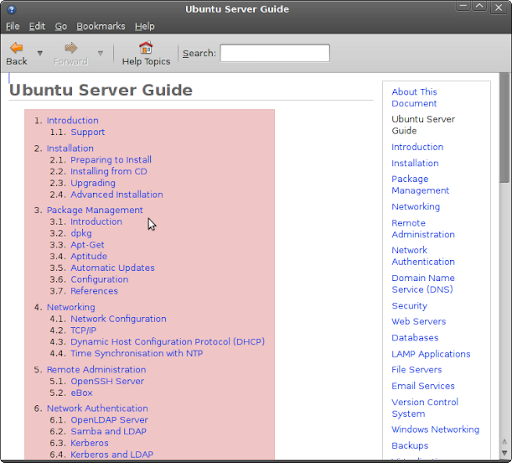
Task: Click the Forward arrow icon
Action: point(71,48)
